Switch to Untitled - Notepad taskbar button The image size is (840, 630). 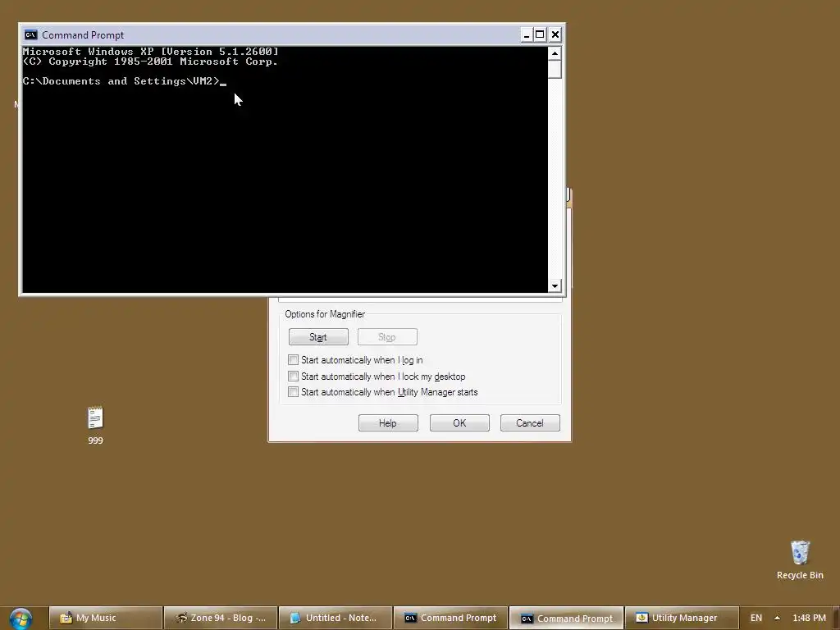tap(336, 618)
